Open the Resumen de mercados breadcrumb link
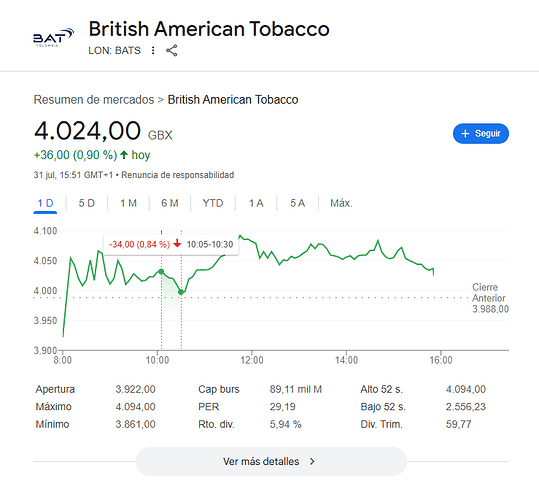 click(x=94, y=100)
